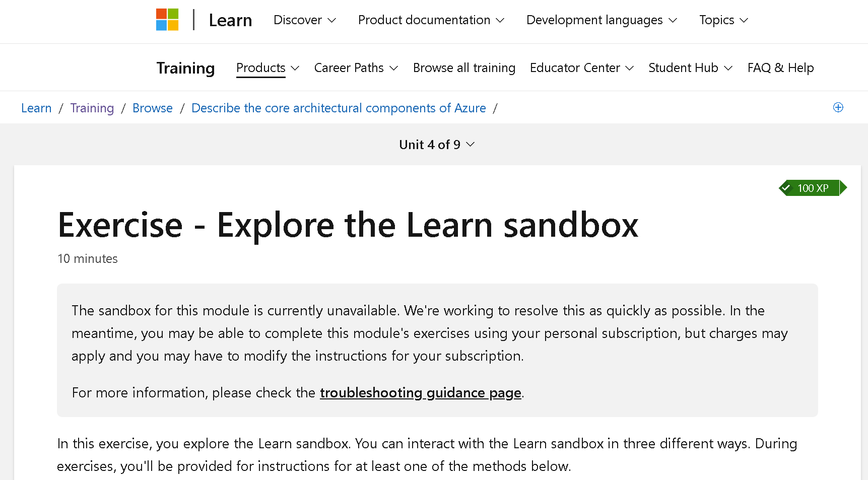Open the Topics dropdown

(724, 20)
